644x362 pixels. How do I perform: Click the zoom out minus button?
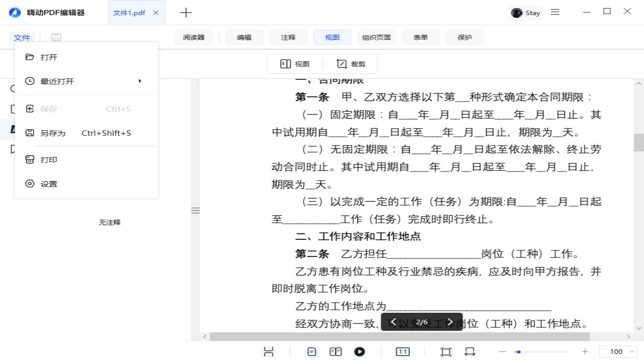tap(502, 351)
